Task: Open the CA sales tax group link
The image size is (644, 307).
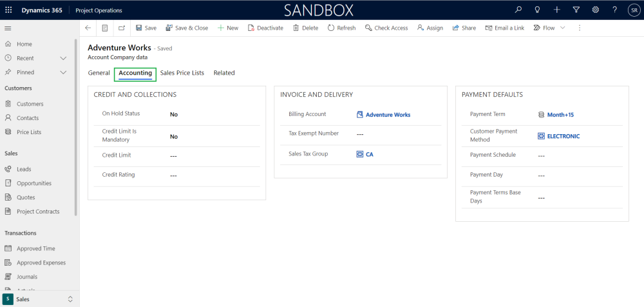Action: [369, 155]
